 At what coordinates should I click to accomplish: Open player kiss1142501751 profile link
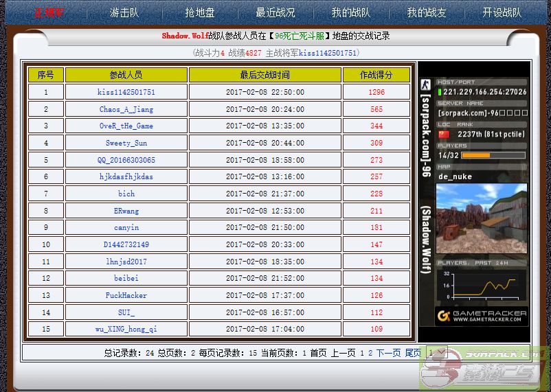(126, 92)
